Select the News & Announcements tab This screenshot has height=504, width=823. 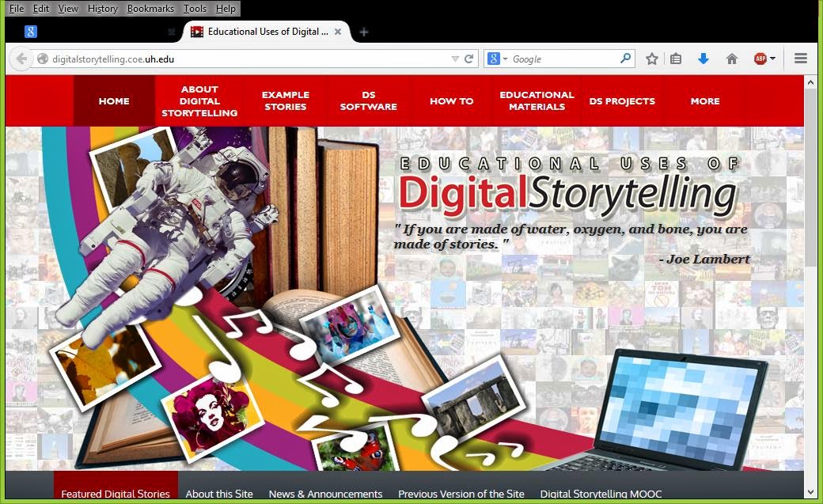click(325, 494)
